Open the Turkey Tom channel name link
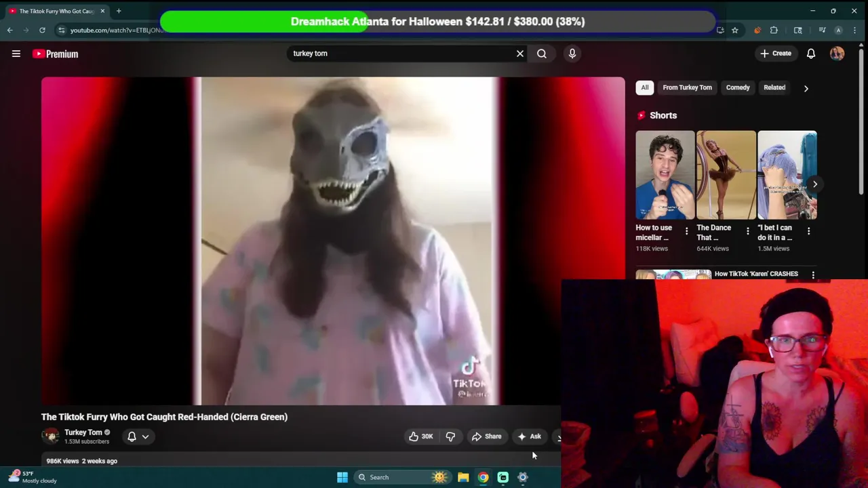868x488 pixels. pyautogui.click(x=83, y=432)
